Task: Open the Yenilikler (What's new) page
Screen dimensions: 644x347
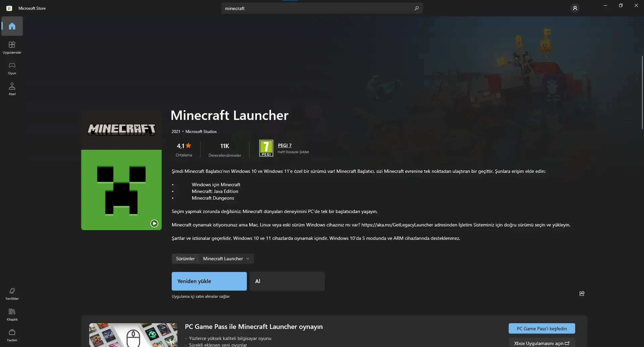Action: click(x=12, y=294)
